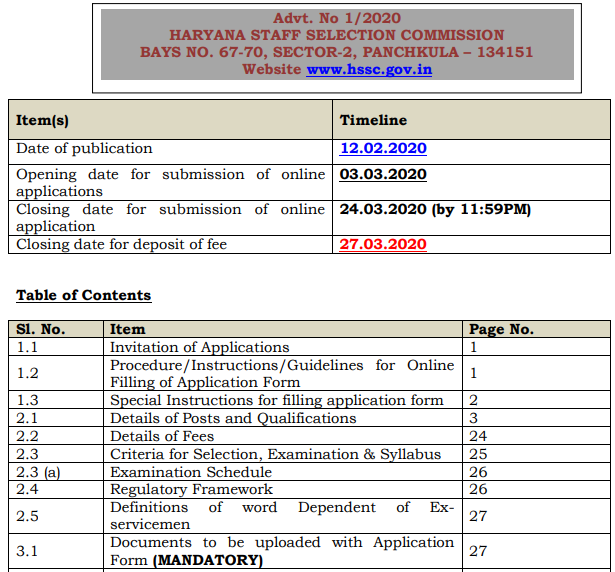The height and width of the screenshot is (572, 615).
Task: Select 'Criteria for Selection, Examination & Syllabus'
Action: click(275, 454)
